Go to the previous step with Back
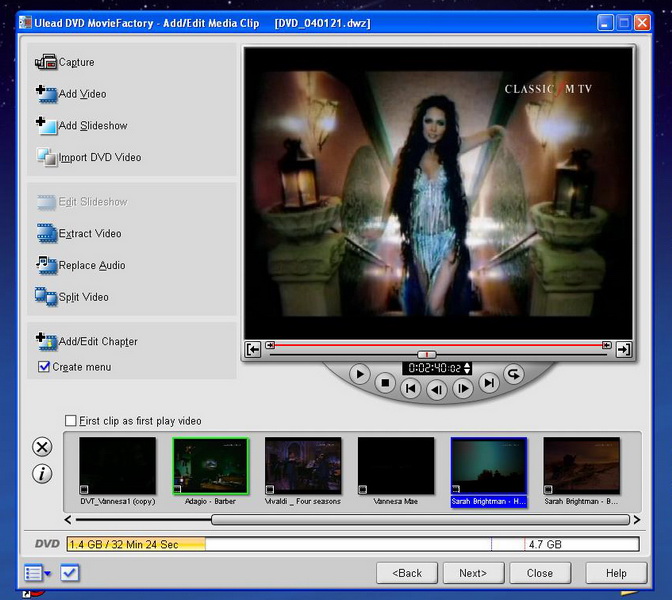This screenshot has height=600, width=672. pyautogui.click(x=407, y=573)
